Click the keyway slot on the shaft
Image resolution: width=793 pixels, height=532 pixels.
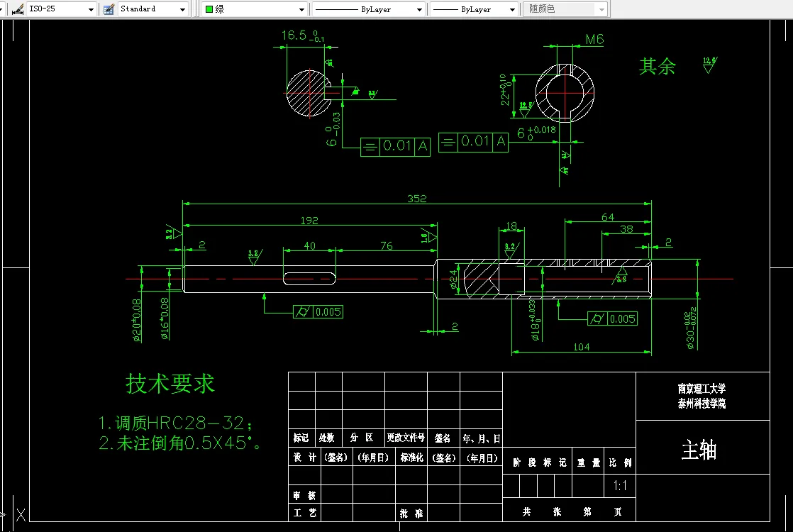pyautogui.click(x=309, y=279)
